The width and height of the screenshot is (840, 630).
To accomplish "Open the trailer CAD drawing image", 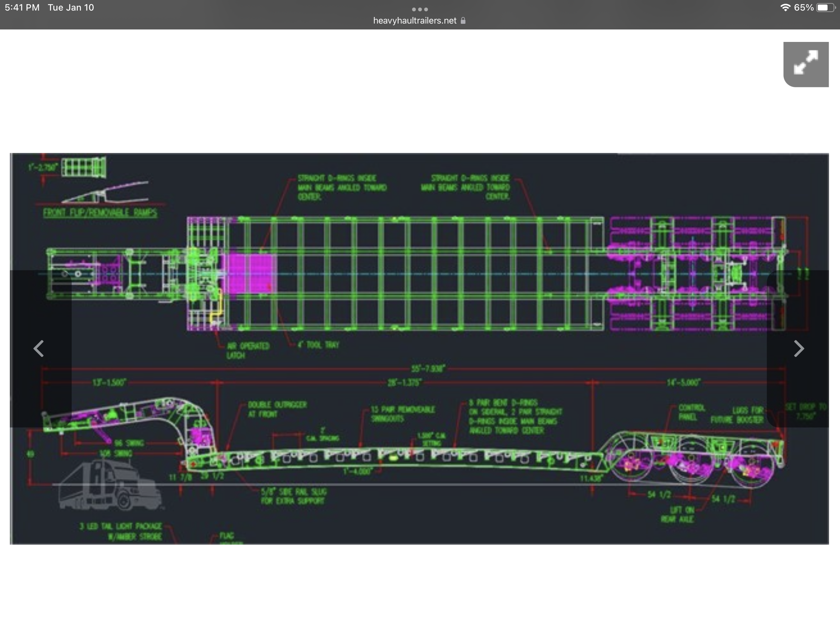I will (x=419, y=349).
